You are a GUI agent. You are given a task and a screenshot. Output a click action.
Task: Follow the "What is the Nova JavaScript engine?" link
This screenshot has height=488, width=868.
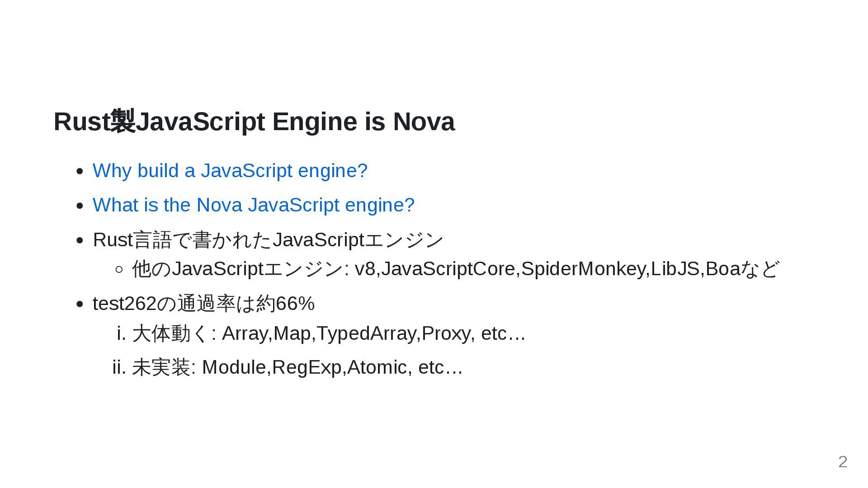(253, 205)
